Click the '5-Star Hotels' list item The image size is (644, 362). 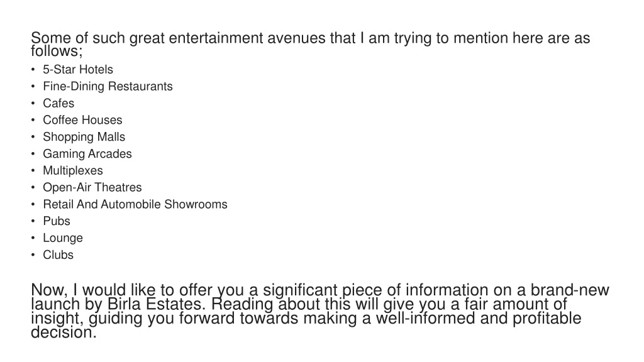pos(78,69)
